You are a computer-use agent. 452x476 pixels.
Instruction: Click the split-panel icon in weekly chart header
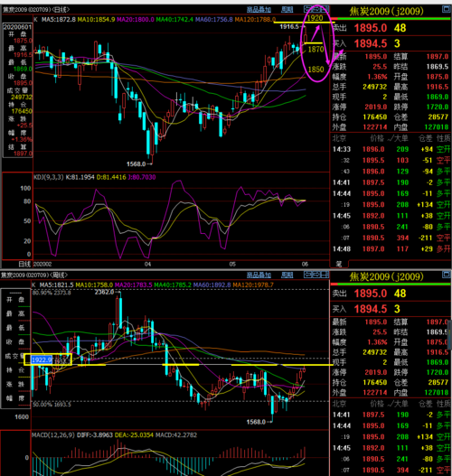click(325, 275)
